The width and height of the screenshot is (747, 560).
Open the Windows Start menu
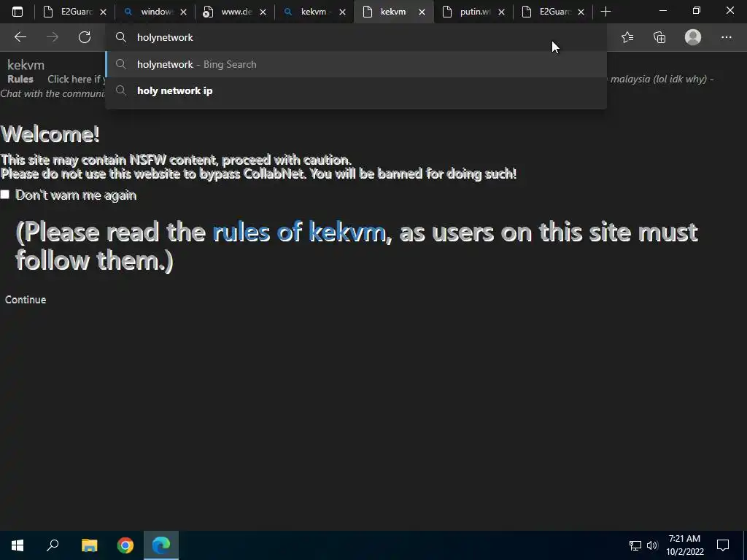tap(18, 545)
